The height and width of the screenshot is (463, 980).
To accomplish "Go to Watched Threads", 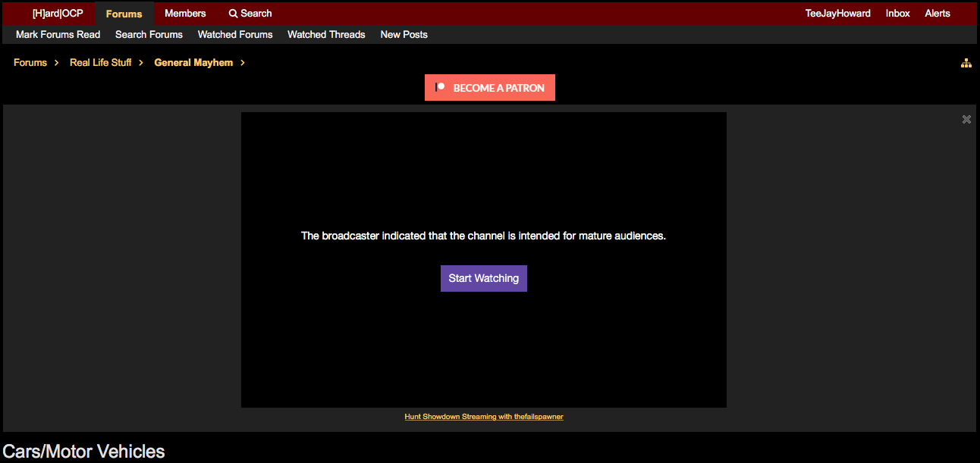I will click(326, 35).
